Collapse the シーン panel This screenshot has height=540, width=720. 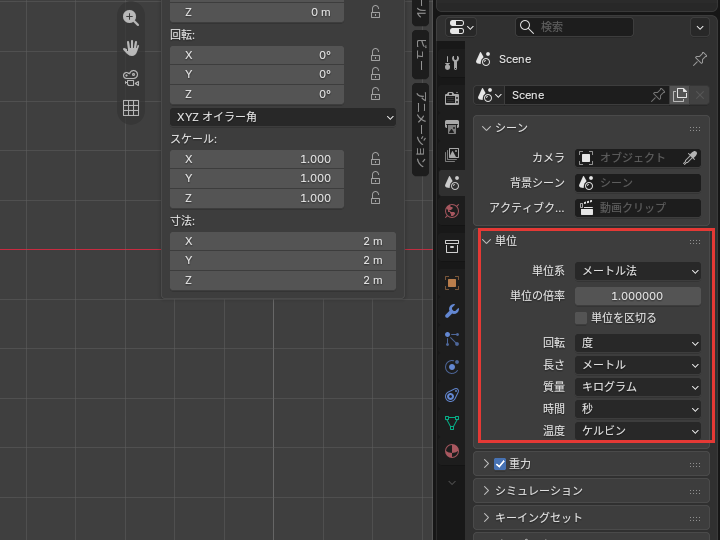(486, 128)
